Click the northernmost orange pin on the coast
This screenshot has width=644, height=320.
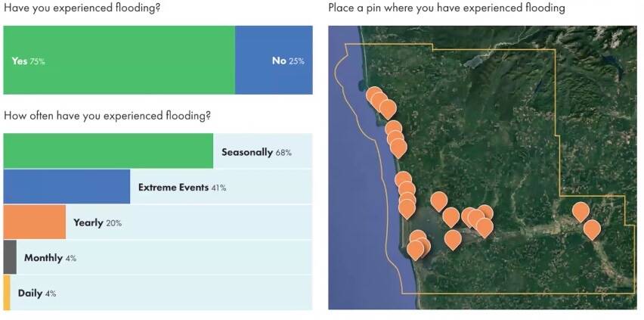pyautogui.click(x=374, y=96)
